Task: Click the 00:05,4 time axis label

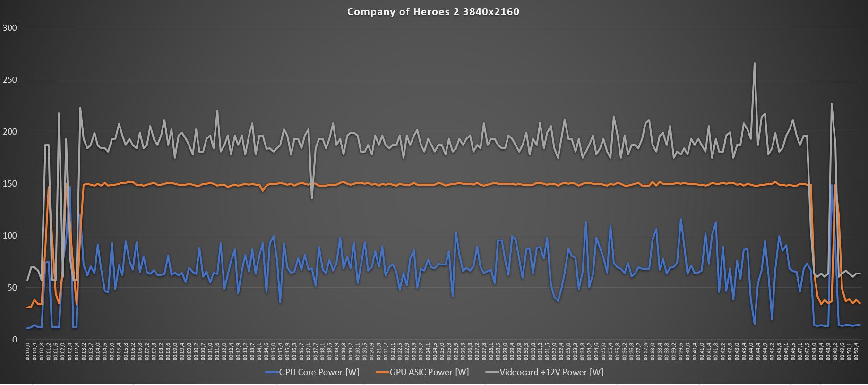Action: pyautogui.click(x=119, y=353)
